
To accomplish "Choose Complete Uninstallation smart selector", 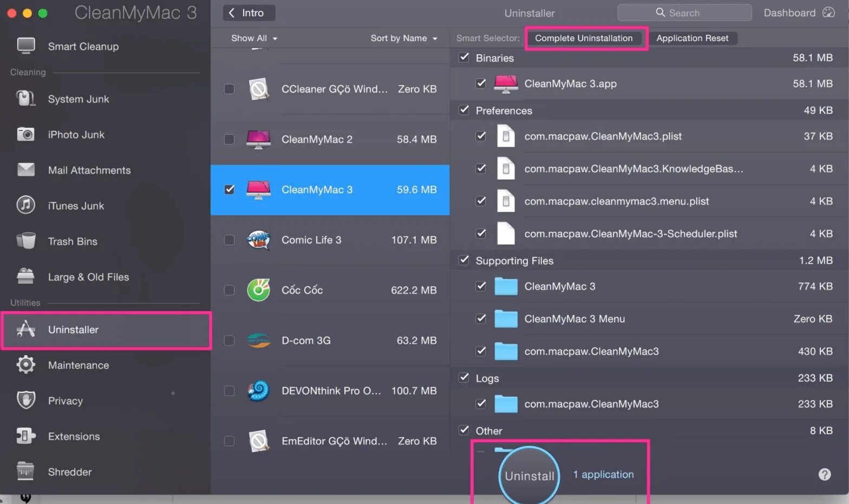I will tap(584, 38).
